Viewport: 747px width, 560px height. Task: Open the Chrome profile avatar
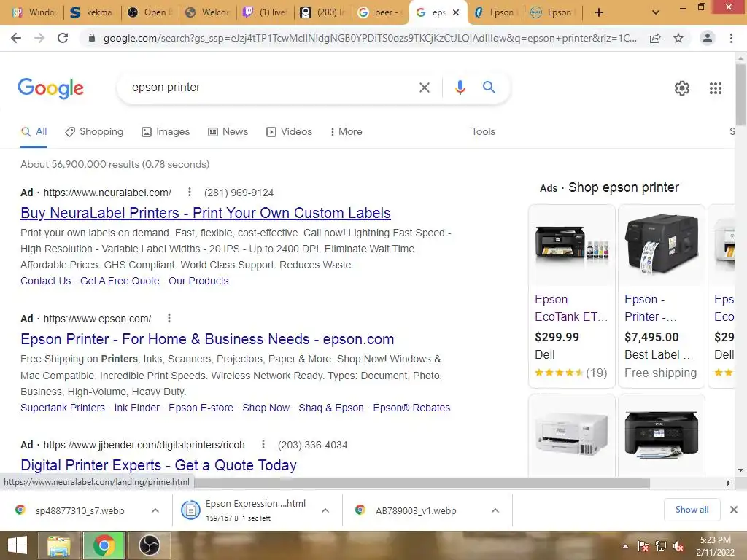(708, 38)
